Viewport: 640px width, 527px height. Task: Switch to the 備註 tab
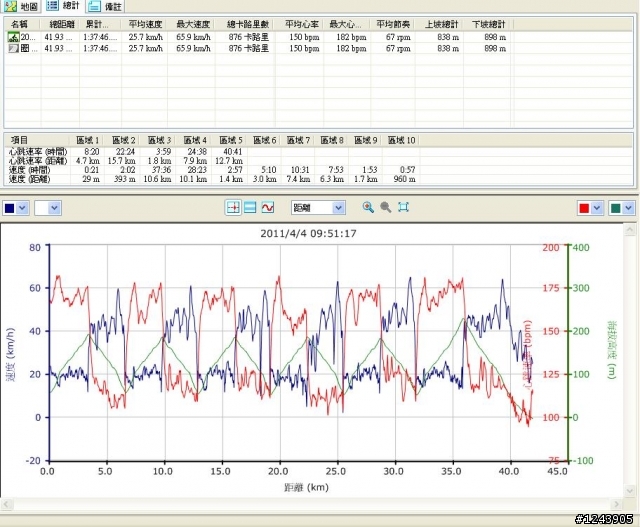click(x=106, y=6)
